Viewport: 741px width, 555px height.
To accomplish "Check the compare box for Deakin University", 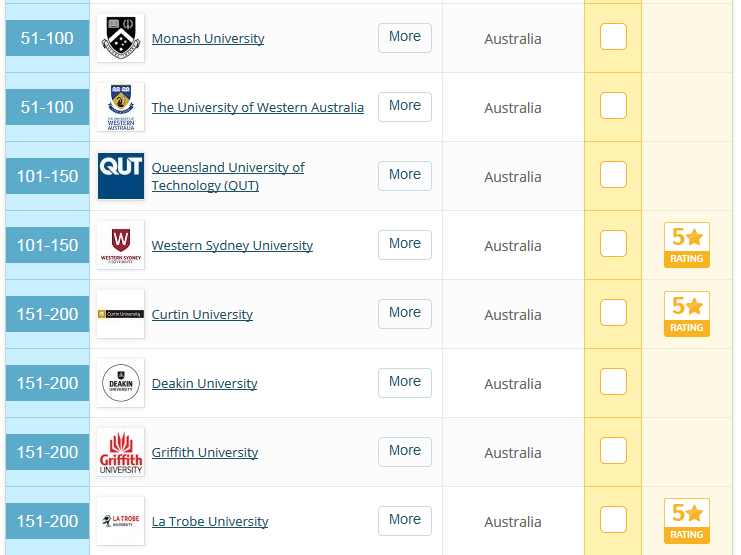I will [613, 382].
